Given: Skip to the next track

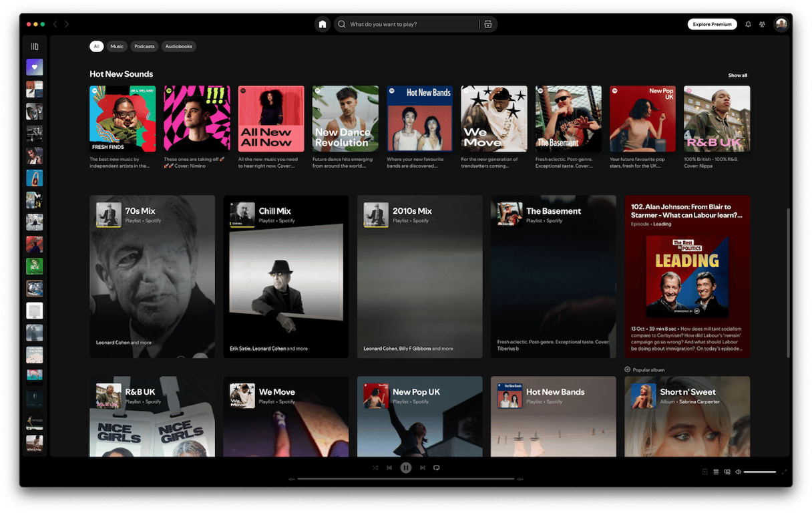Looking at the screenshot, I should 422,468.
